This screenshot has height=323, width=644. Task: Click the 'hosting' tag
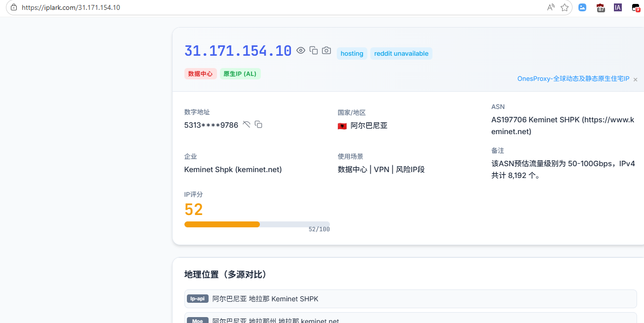click(x=352, y=54)
